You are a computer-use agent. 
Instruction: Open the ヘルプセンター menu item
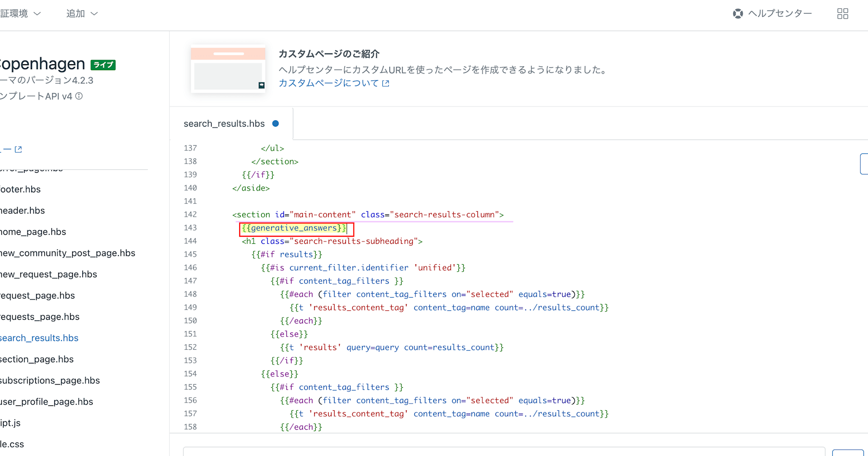[779, 14]
